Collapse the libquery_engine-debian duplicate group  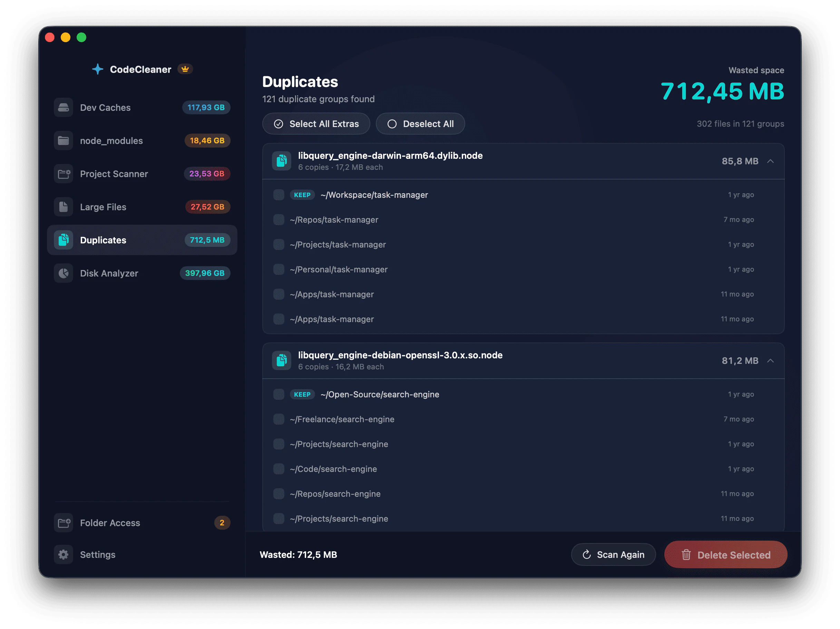[x=771, y=360]
